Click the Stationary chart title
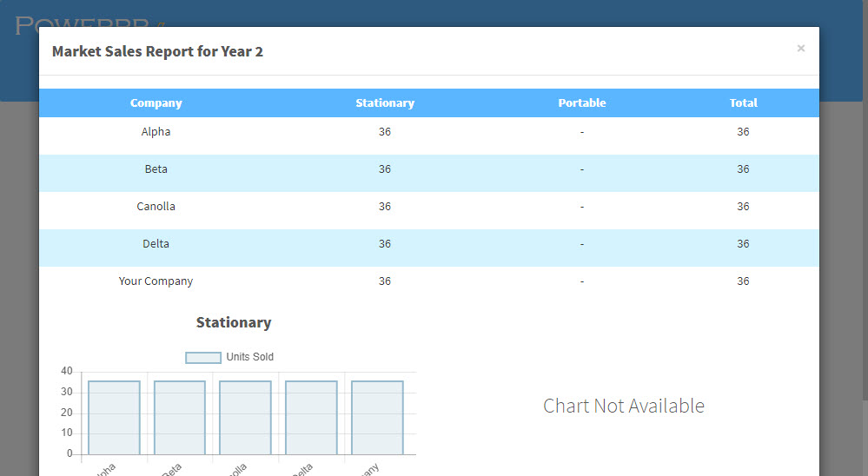 [234, 322]
